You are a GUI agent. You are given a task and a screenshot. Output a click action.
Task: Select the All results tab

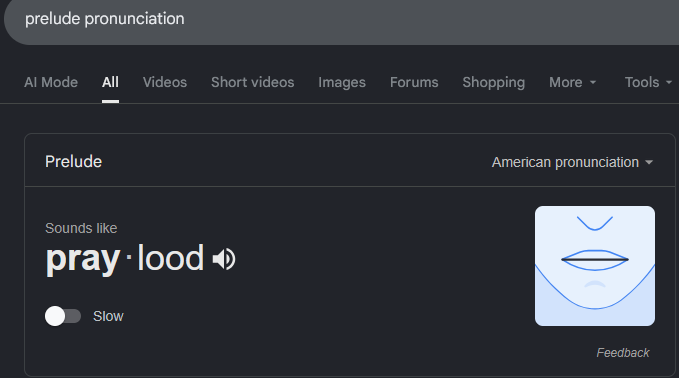click(x=110, y=82)
